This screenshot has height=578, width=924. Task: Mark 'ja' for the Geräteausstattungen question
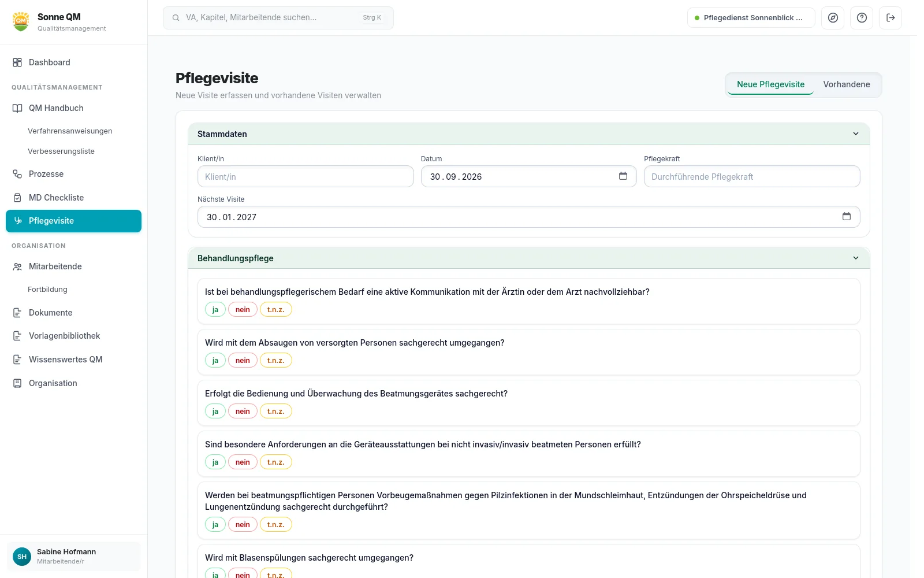pyautogui.click(x=215, y=462)
